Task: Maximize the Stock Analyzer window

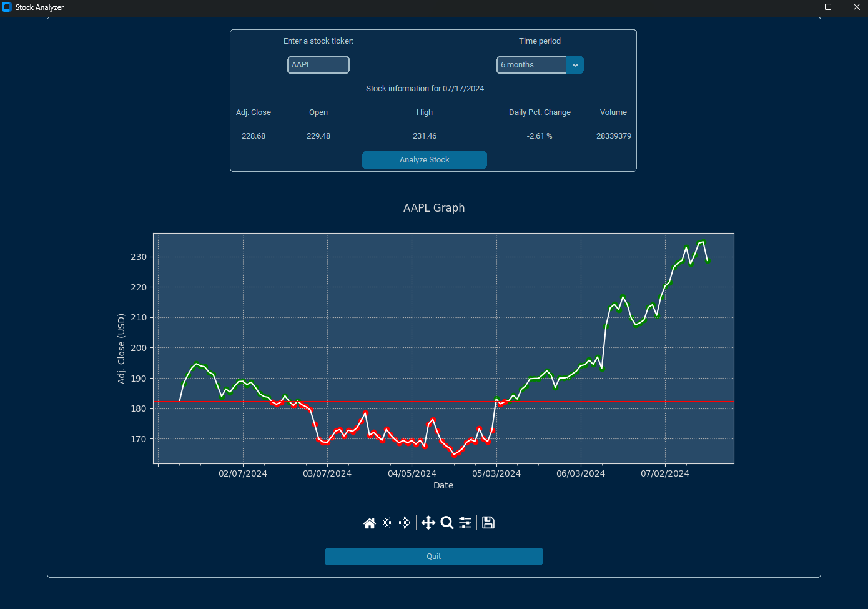Action: (828, 7)
